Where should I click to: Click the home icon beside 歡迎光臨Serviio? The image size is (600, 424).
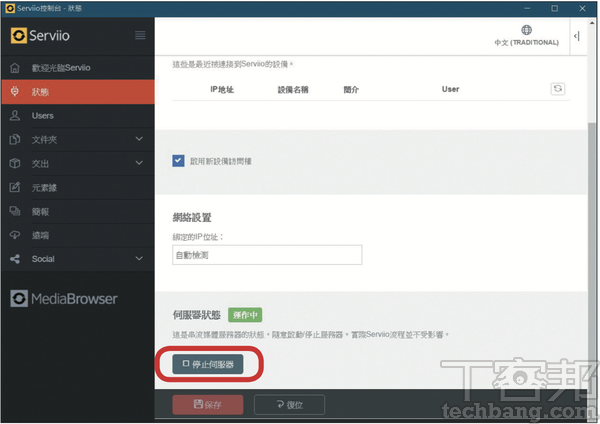(15, 68)
